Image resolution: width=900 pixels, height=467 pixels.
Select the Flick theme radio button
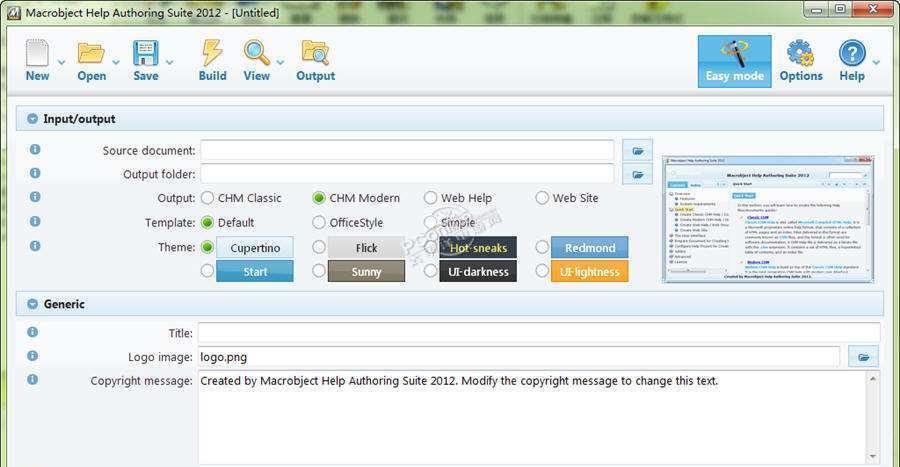coord(319,247)
